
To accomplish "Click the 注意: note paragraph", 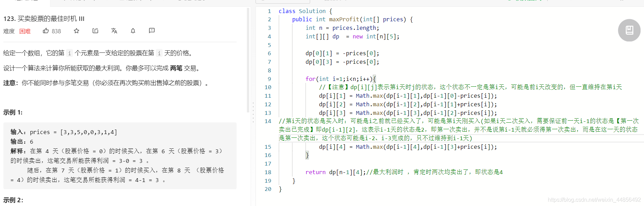I will tap(106, 83).
